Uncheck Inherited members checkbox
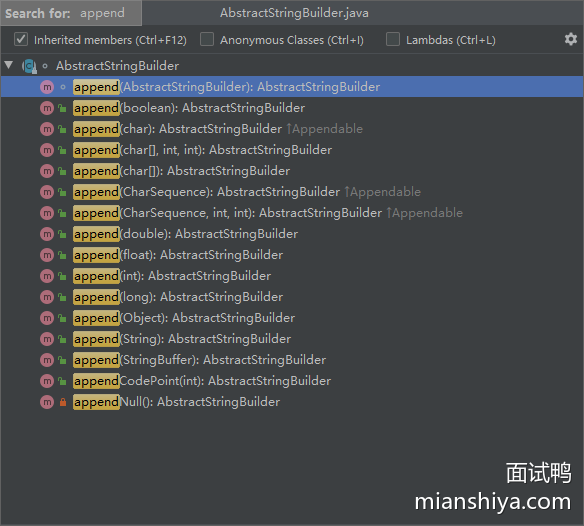This screenshot has width=584, height=526. pos(21,39)
